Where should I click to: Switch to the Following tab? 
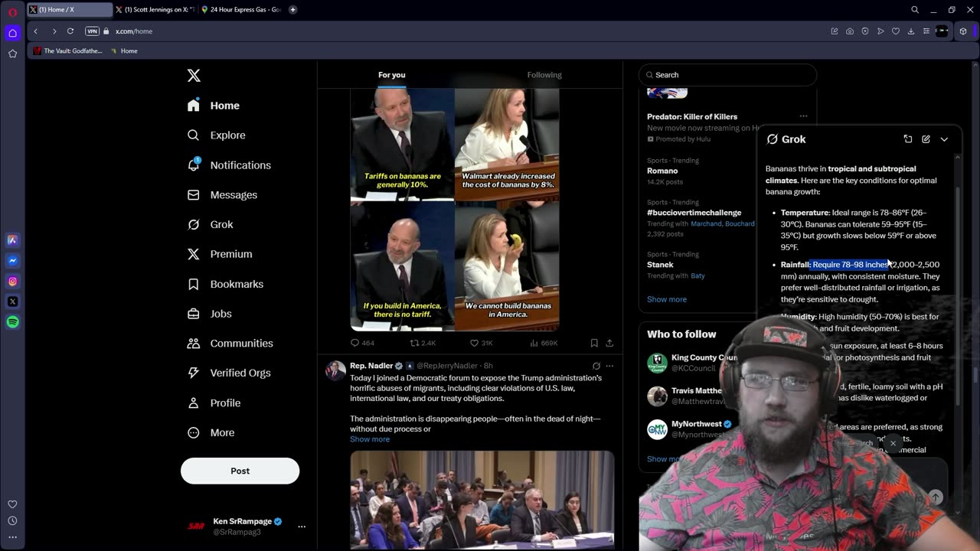pos(544,75)
